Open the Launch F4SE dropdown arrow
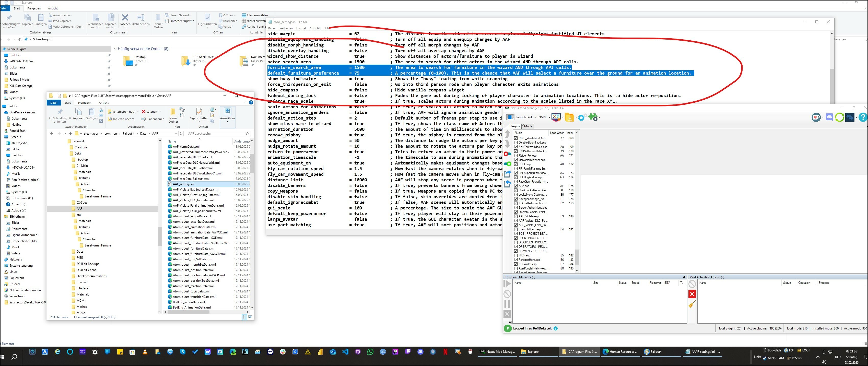 (x=535, y=117)
